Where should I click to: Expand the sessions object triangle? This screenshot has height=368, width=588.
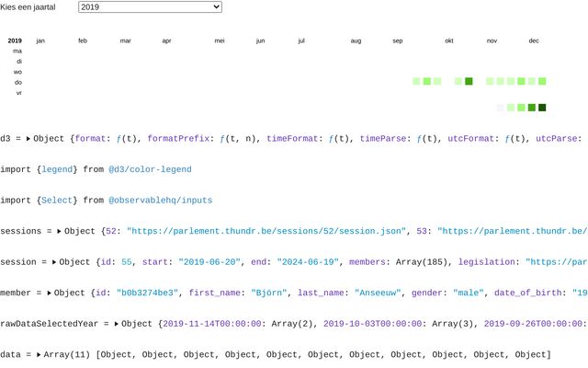[x=60, y=231]
